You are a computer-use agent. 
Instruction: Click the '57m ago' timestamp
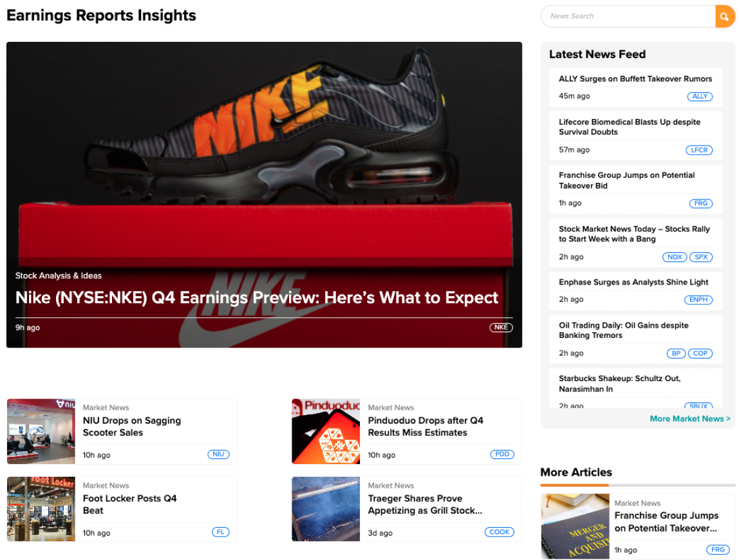tap(574, 150)
